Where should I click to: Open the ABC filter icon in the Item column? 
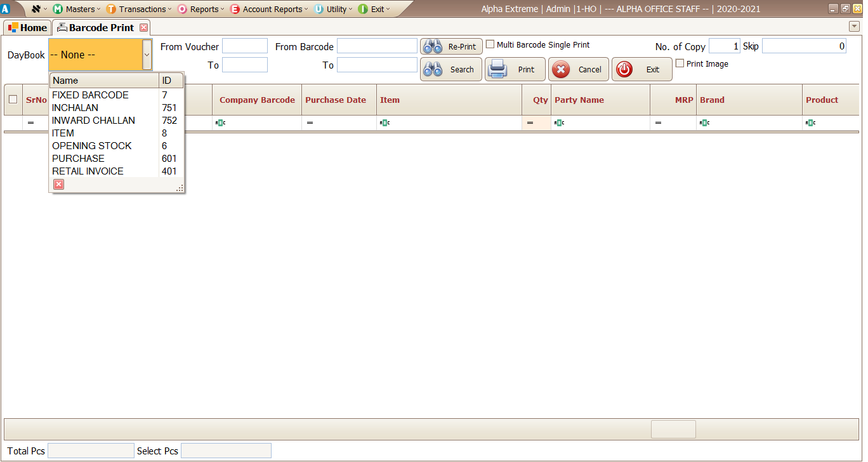[x=385, y=122]
